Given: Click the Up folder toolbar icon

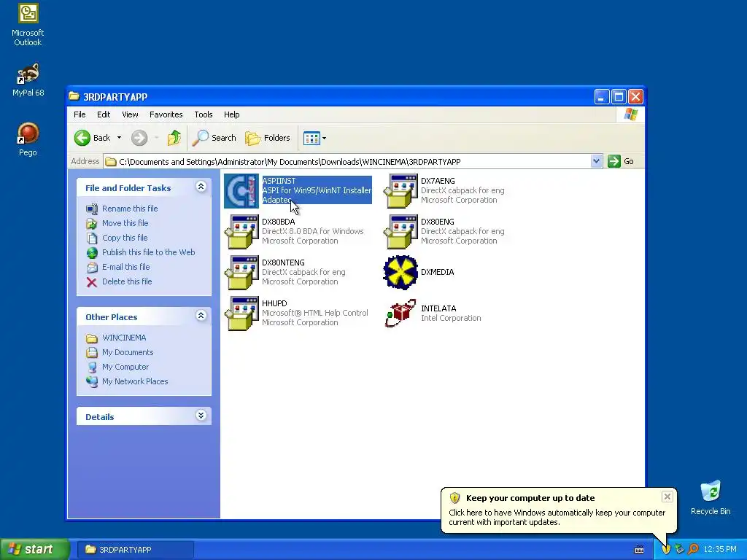Looking at the screenshot, I should click(174, 138).
